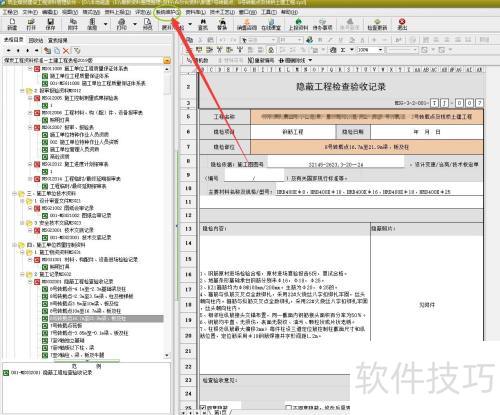
Task: Click the 保存 (Save) toolbar icon
Action: [50, 24]
